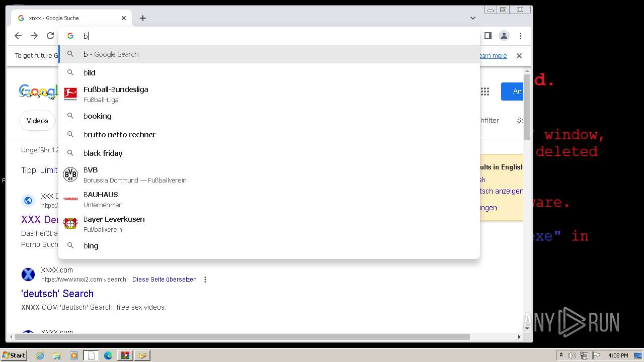Screen dimensions: 644x362
Task: Click the 'tsch anzeigen' link in the yellow box
Action: coord(502,191)
